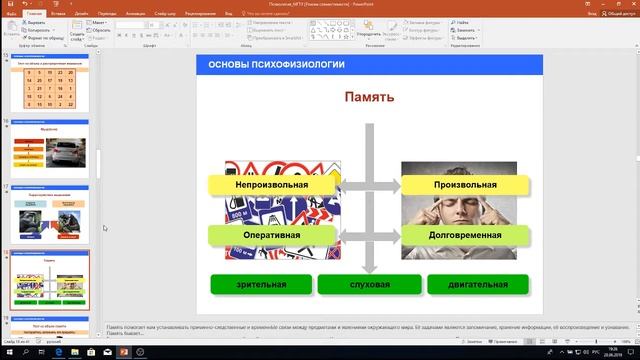Image resolution: width=640 pixels, height=360 pixels.
Task: Click Convert to SmartArt button
Action: [x=275, y=38]
